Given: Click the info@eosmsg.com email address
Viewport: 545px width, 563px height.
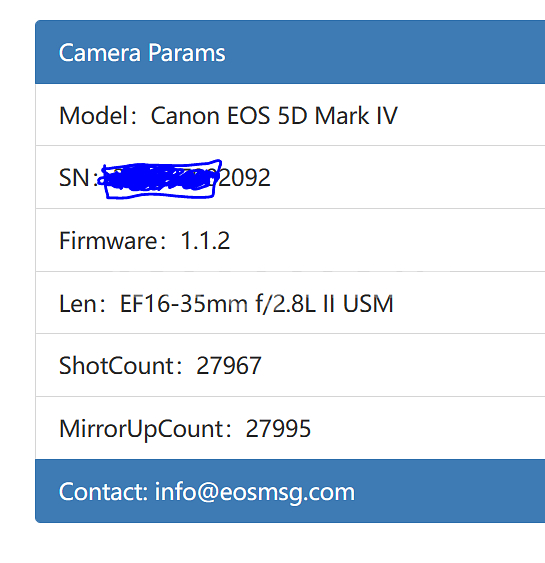Looking at the screenshot, I should point(255,492).
